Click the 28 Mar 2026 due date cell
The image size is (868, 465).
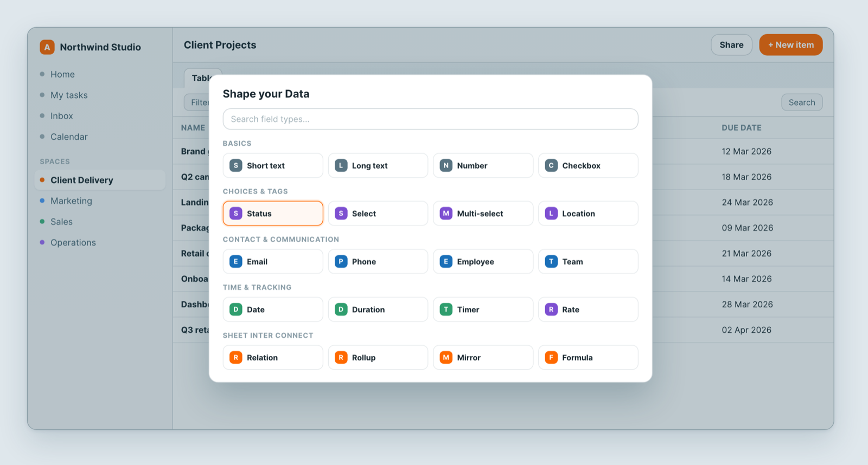point(747,304)
